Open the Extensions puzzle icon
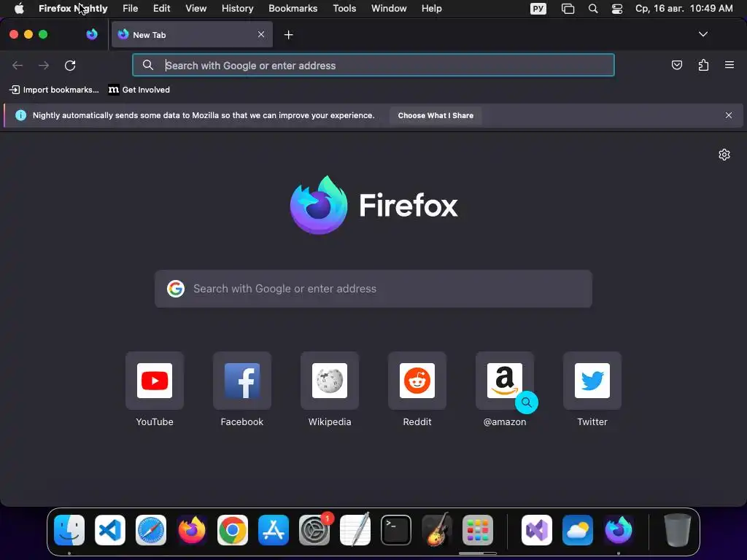Image resolution: width=747 pixels, height=560 pixels. (703, 65)
